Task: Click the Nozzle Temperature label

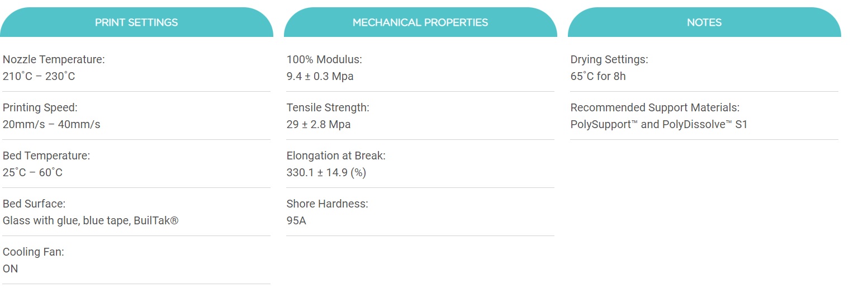Action: point(54,59)
